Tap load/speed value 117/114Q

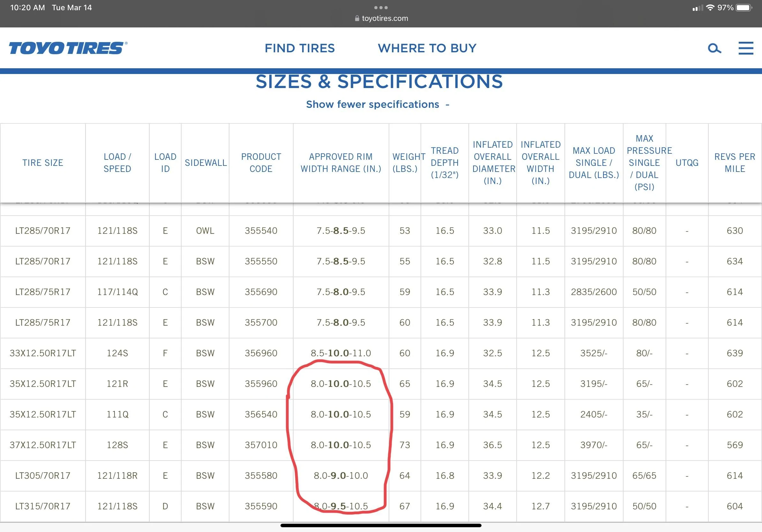[x=117, y=292]
